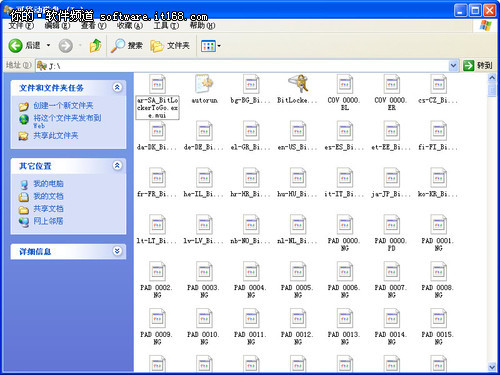Select the PAD 0000.PD file icon
Viewport: 500px width, 375px height.
392,225
